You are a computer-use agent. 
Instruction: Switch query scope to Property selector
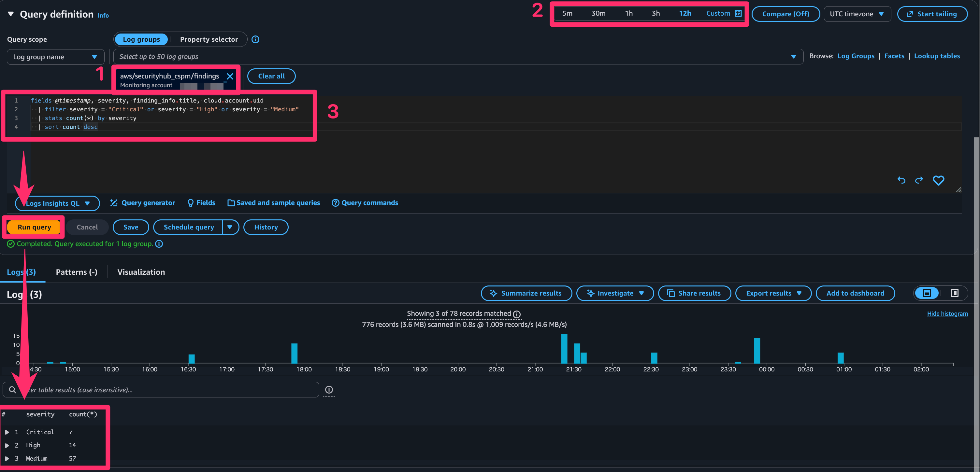[209, 39]
